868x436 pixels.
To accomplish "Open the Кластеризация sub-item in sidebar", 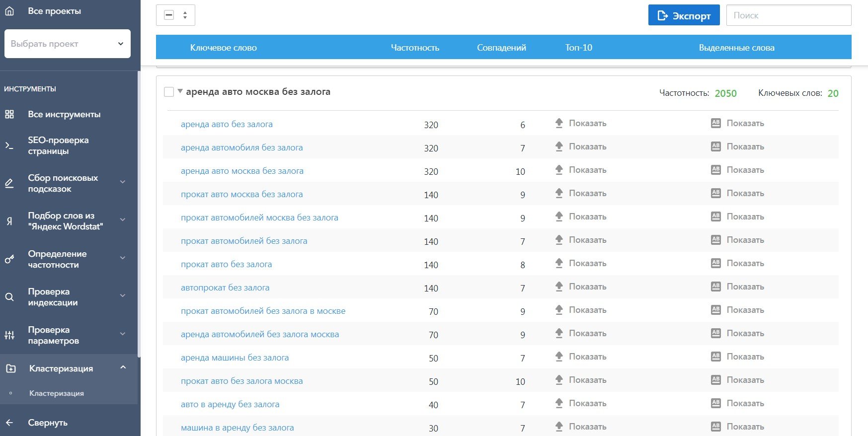I will pyautogui.click(x=57, y=393).
